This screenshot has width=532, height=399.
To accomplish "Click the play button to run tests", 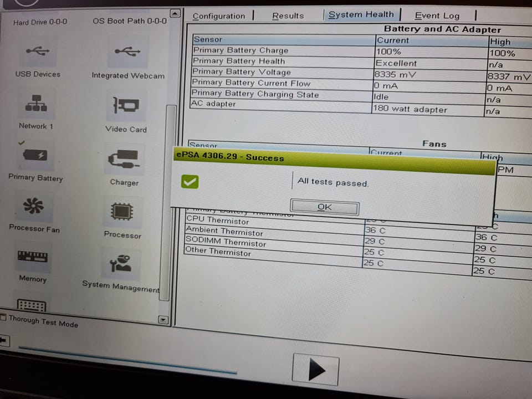I will [315, 369].
